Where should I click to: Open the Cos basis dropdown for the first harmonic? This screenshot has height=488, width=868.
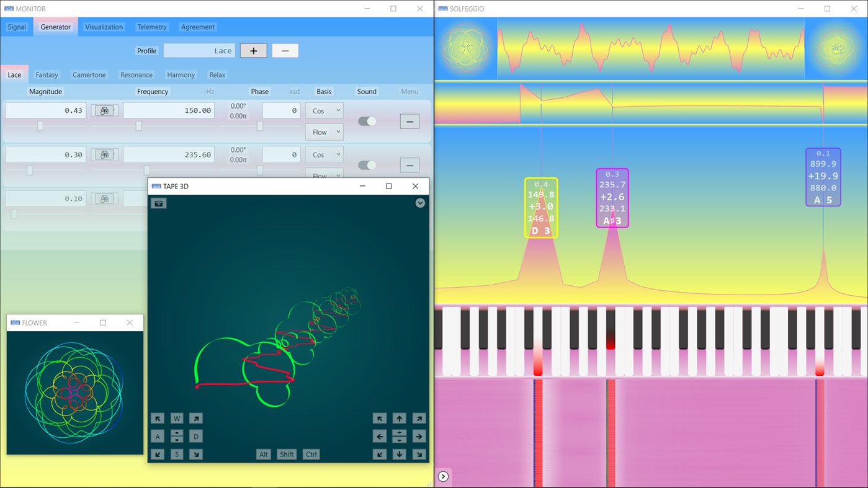tap(323, 110)
